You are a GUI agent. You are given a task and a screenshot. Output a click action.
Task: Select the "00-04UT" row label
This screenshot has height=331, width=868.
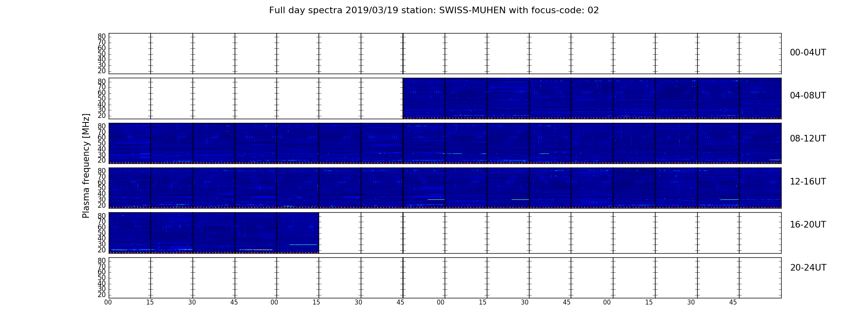(808, 53)
